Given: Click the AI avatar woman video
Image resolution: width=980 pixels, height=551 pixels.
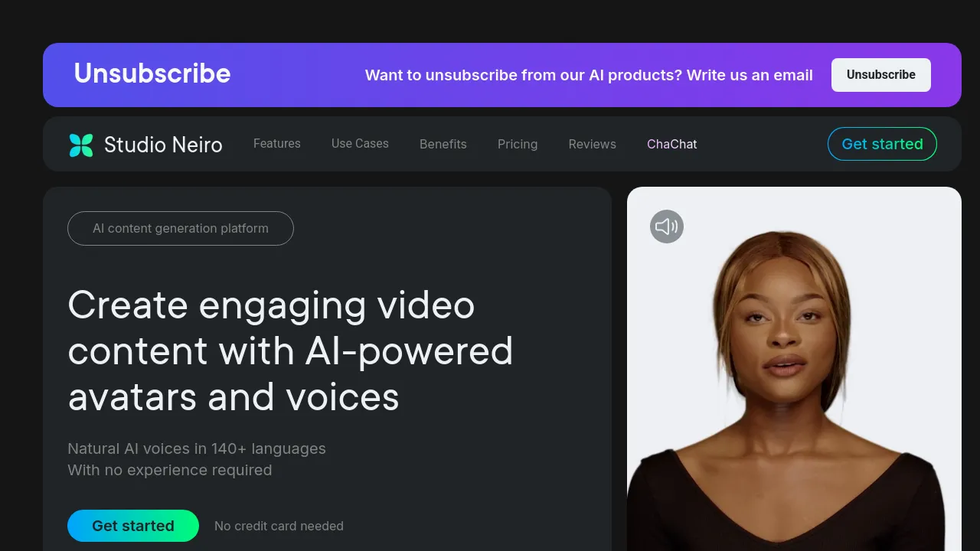Looking at the screenshot, I should (794, 369).
